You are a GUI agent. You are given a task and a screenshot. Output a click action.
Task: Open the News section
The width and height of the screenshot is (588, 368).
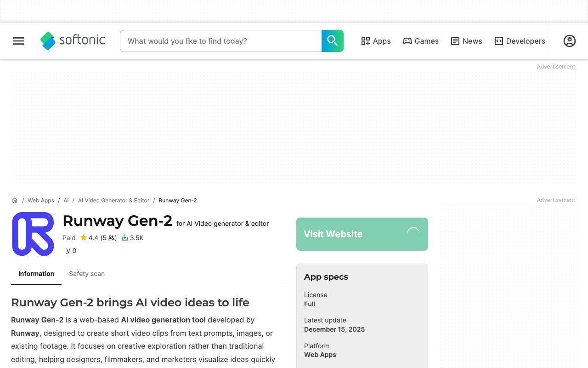point(467,41)
